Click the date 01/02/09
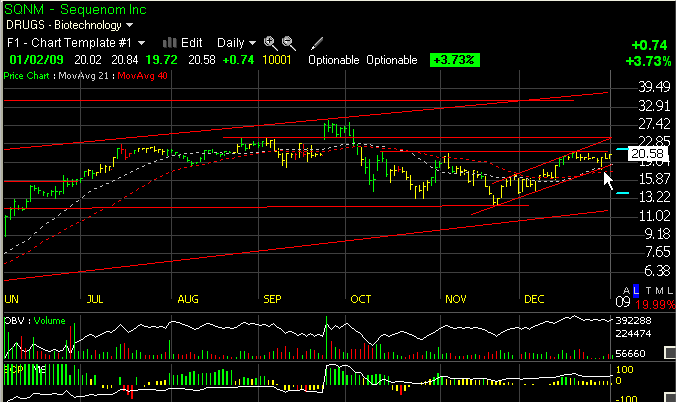Image resolution: width=678 pixels, height=402 pixels. tap(37, 60)
